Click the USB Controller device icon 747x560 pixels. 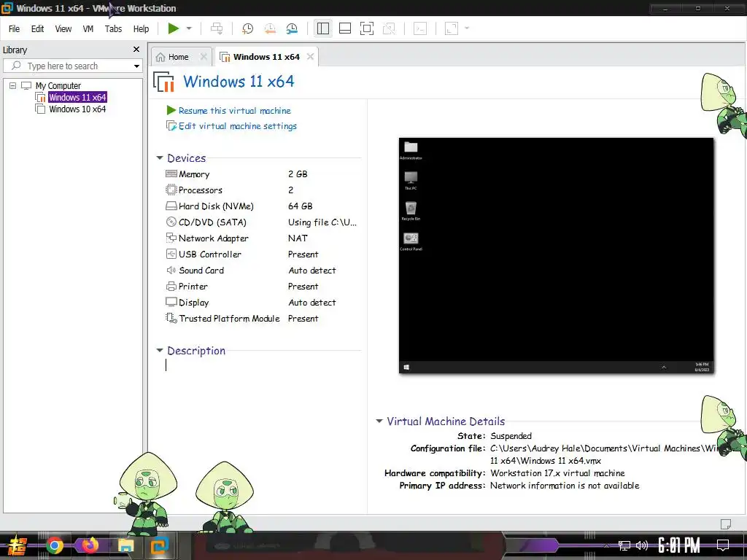click(171, 254)
